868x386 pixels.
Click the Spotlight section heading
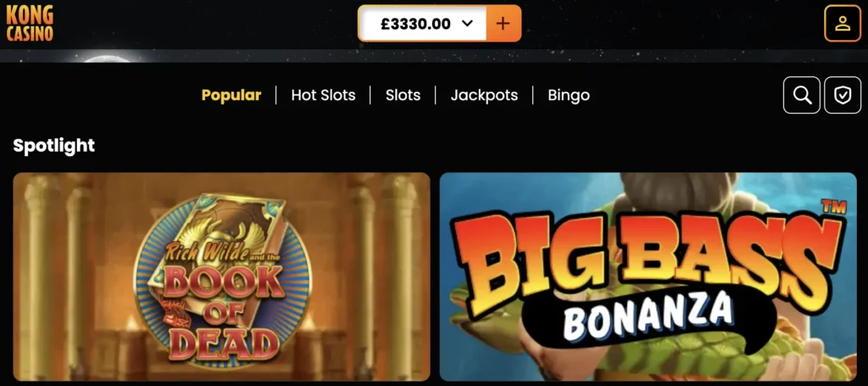(53, 146)
